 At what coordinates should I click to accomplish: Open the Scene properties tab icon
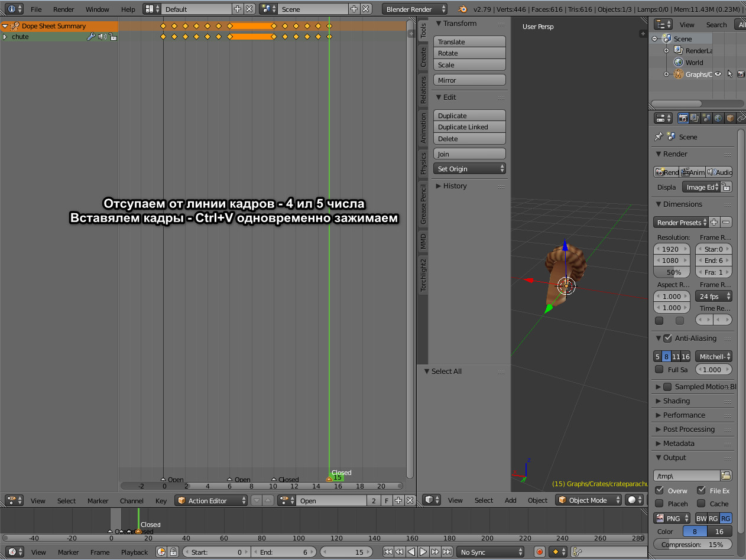point(706,118)
